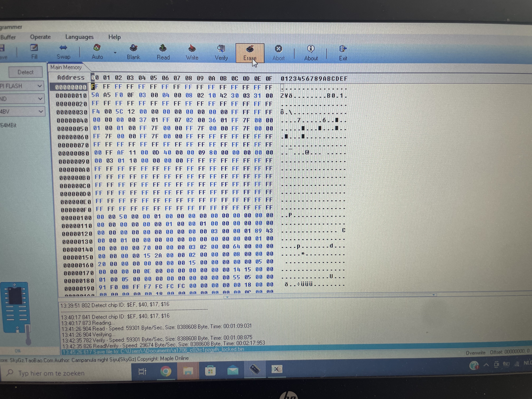This screenshot has width=532, height=399.
Task: Click the ASCII column header 0123456789ABCDEF
Action: [314, 79]
